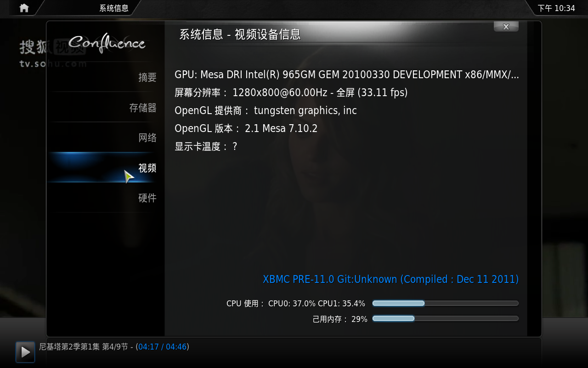588x368 pixels.
Task: Click the CPU 使用 percentage text
Action: pos(296,304)
